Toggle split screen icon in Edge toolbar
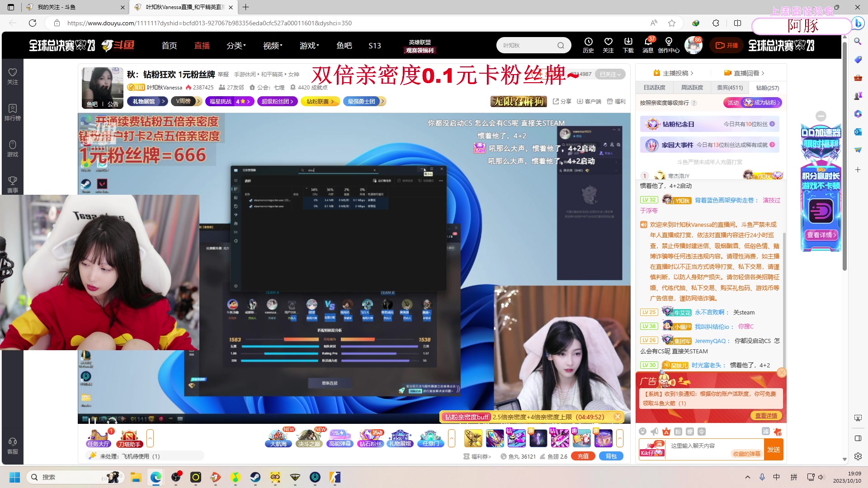This screenshot has width=868, height=488. click(737, 23)
